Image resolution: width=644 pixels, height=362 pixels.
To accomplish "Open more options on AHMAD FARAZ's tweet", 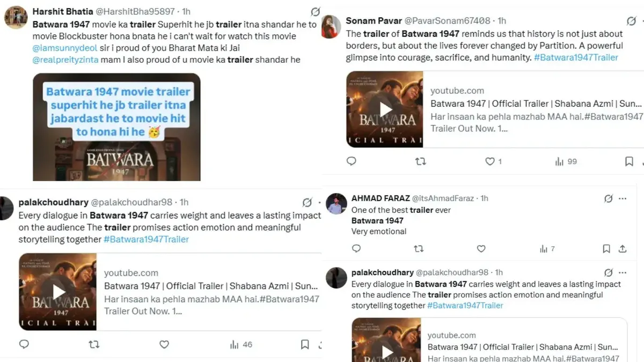I will click(623, 198).
